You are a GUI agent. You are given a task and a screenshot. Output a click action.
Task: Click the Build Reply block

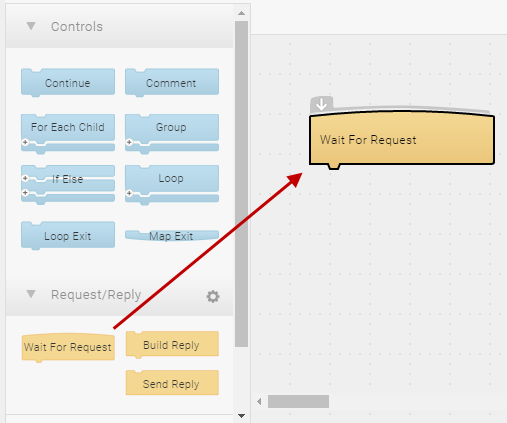(x=172, y=345)
